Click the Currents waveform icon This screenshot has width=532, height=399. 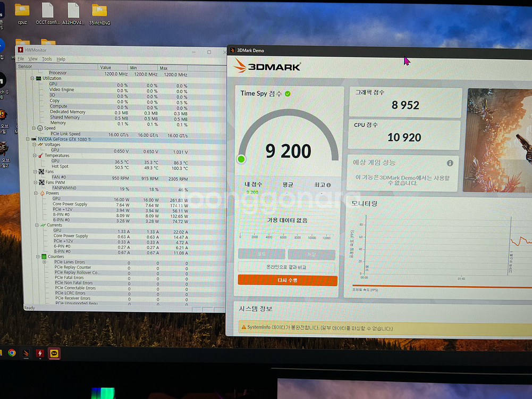(x=43, y=225)
